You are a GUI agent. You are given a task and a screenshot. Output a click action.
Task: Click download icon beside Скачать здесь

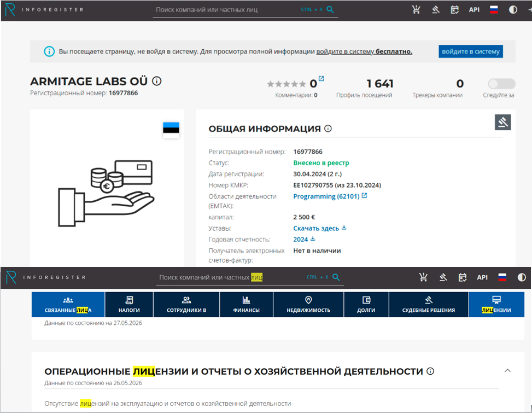point(344,228)
